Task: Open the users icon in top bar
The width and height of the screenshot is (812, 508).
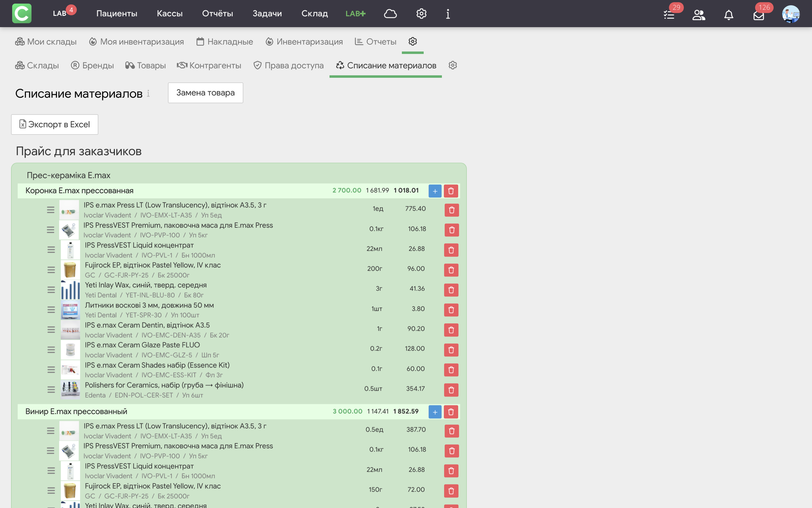Action: 699,15
